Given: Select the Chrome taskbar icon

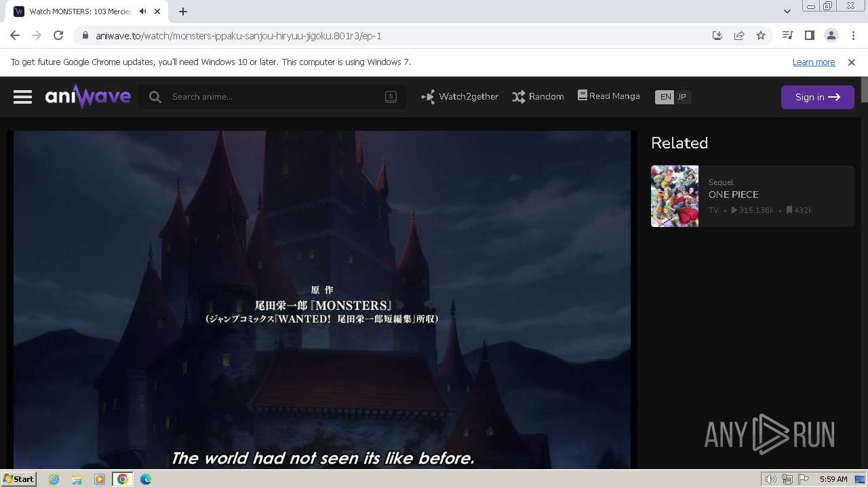Looking at the screenshot, I should click(123, 479).
